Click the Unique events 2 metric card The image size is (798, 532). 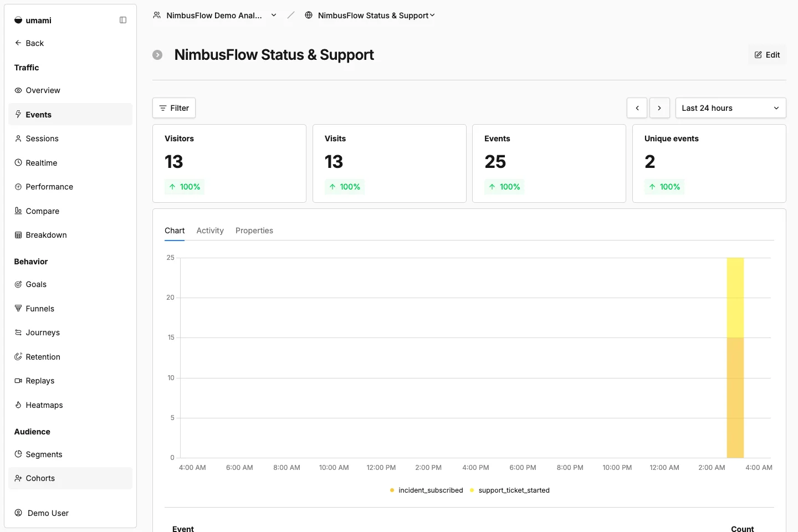[x=709, y=163]
